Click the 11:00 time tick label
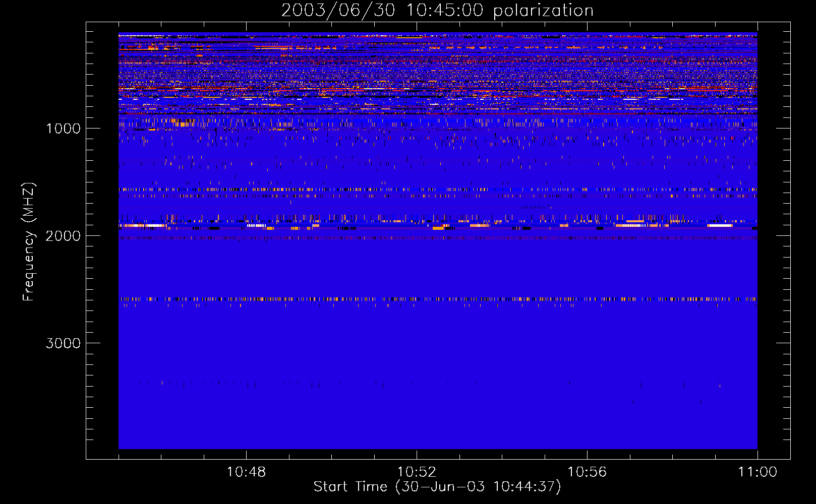This screenshot has height=504, width=816. click(757, 472)
